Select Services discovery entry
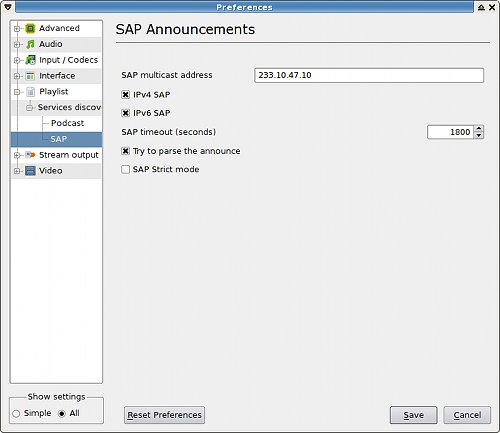The image size is (500, 433). coord(69,107)
